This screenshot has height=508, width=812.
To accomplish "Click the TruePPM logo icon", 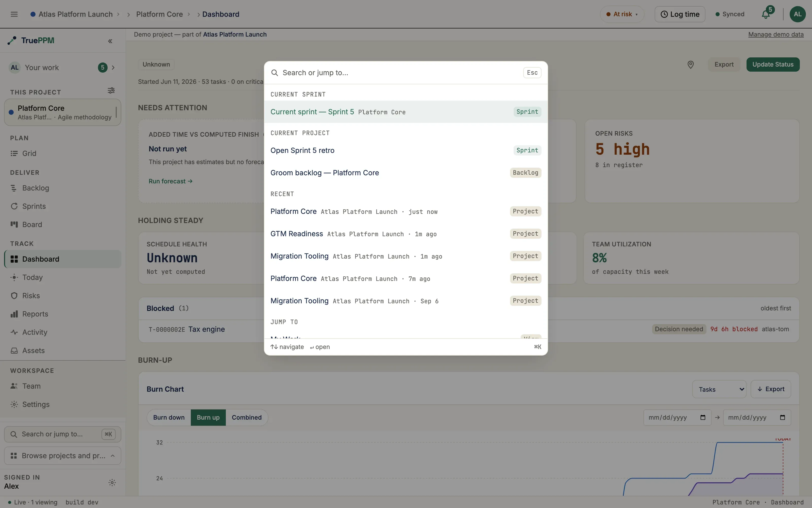I will 12,41.
